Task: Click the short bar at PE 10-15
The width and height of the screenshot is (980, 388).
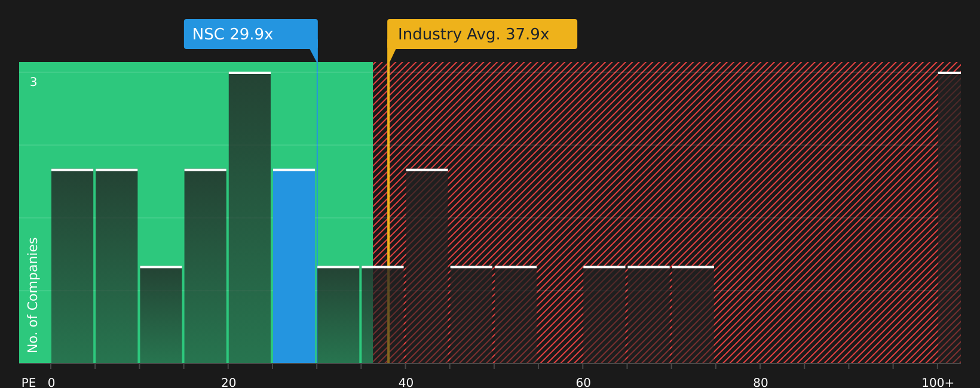Action: tap(161, 315)
